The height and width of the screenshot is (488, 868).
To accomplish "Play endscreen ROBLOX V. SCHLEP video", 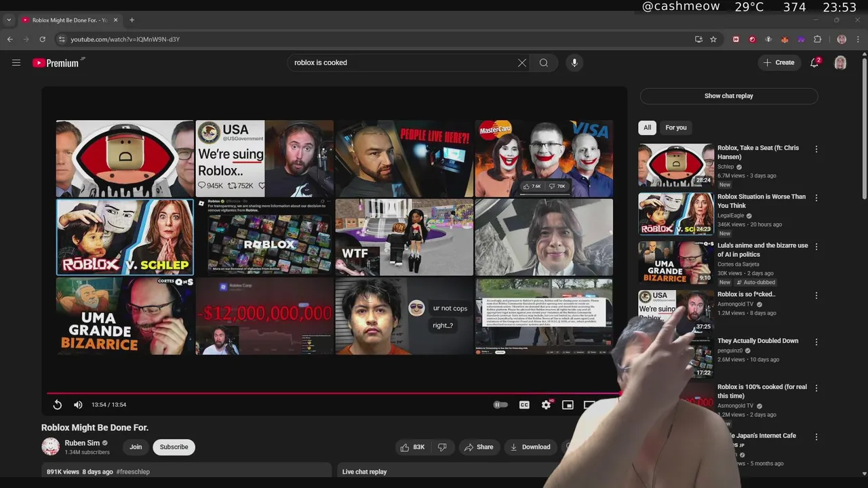I will click(x=125, y=237).
